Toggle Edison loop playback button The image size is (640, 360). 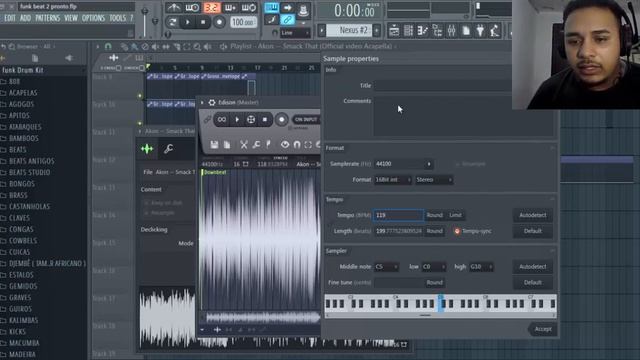(x=222, y=120)
